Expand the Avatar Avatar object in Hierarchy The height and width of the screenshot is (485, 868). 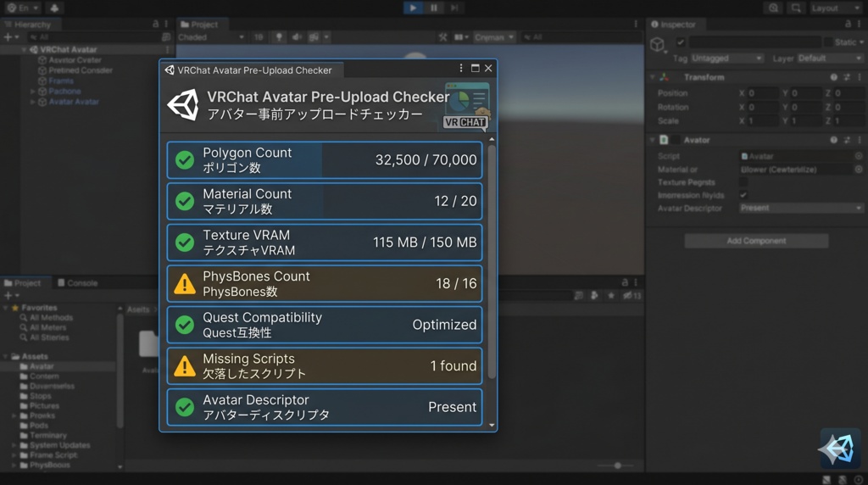coord(33,102)
